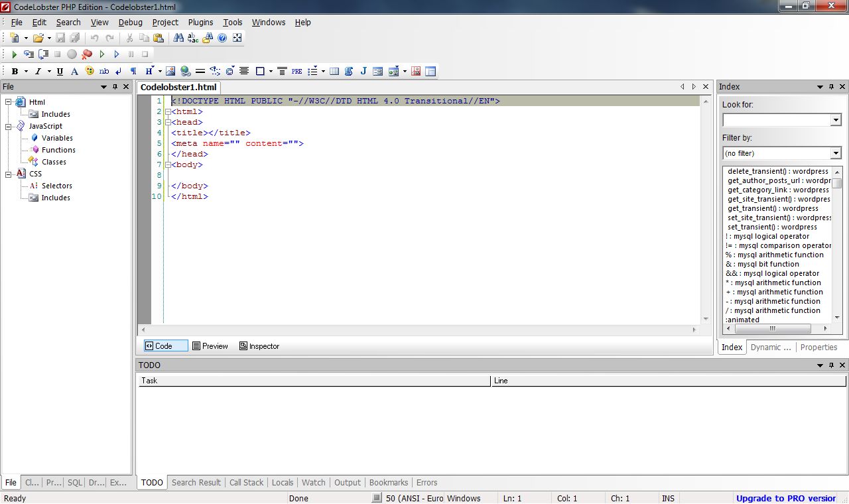849x504 pixels.
Task: Insert non-breaking space with nb icon
Action: (x=104, y=71)
